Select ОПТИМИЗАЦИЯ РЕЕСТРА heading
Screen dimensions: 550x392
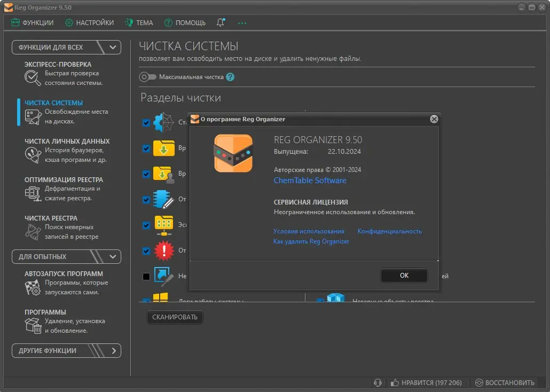(64, 179)
